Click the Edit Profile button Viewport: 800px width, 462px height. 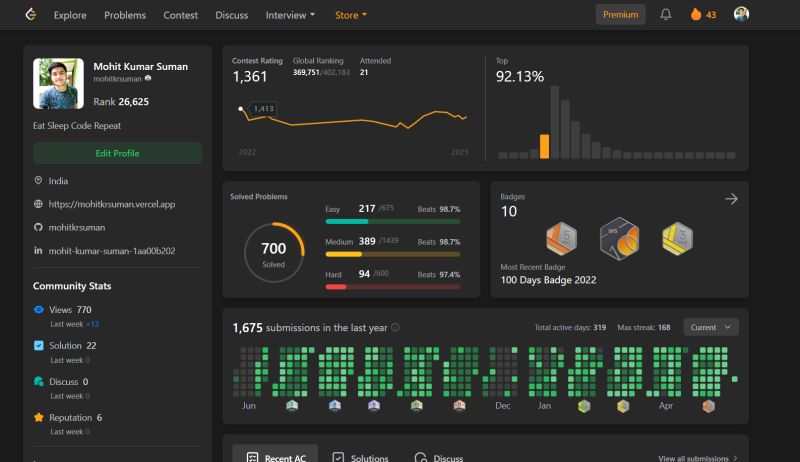pyautogui.click(x=117, y=153)
